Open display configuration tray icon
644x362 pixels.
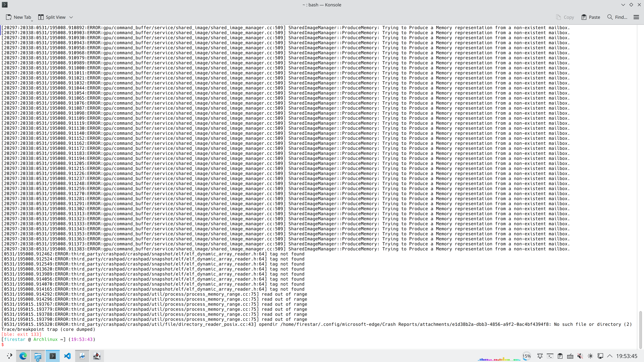(600, 356)
